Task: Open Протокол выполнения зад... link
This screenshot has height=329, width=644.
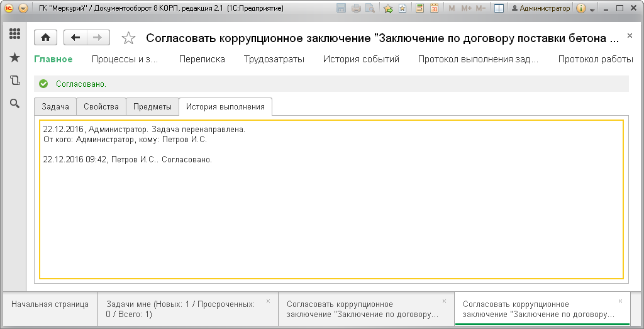Action: (478, 59)
